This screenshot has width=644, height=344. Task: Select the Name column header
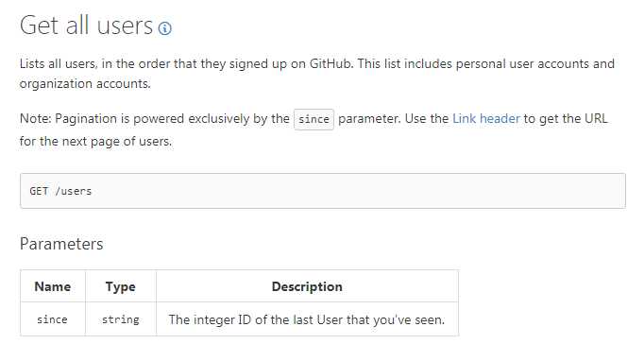click(53, 286)
